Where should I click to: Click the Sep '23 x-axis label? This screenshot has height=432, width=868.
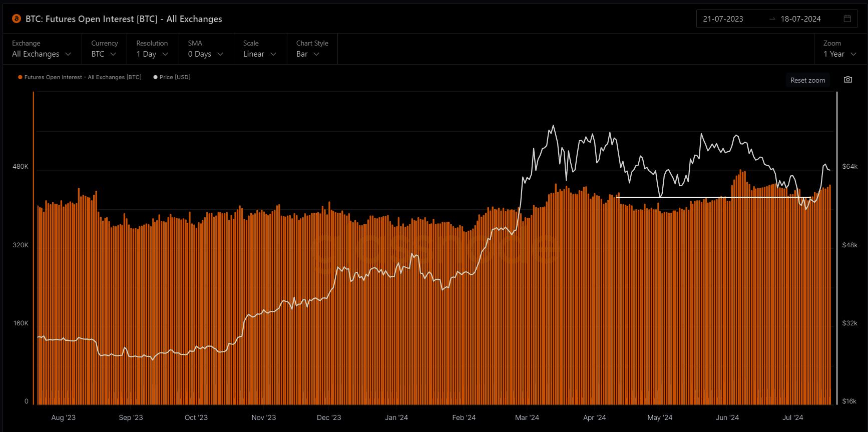pos(131,417)
